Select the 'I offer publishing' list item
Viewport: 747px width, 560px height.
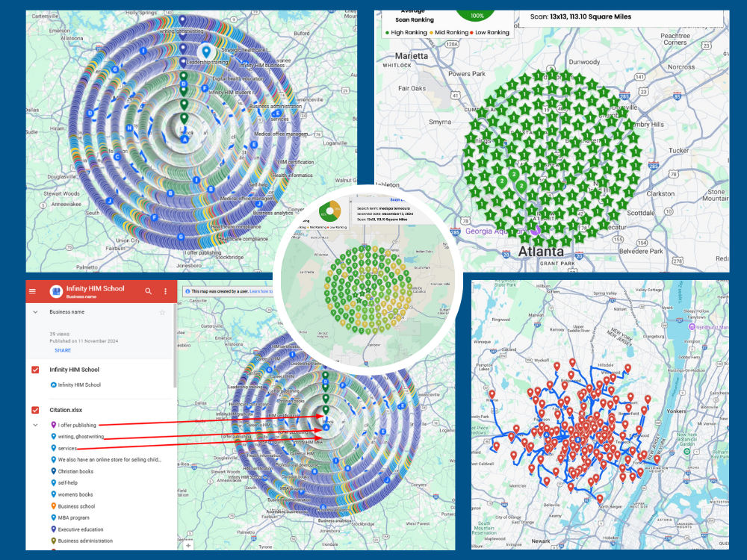pyautogui.click(x=77, y=425)
